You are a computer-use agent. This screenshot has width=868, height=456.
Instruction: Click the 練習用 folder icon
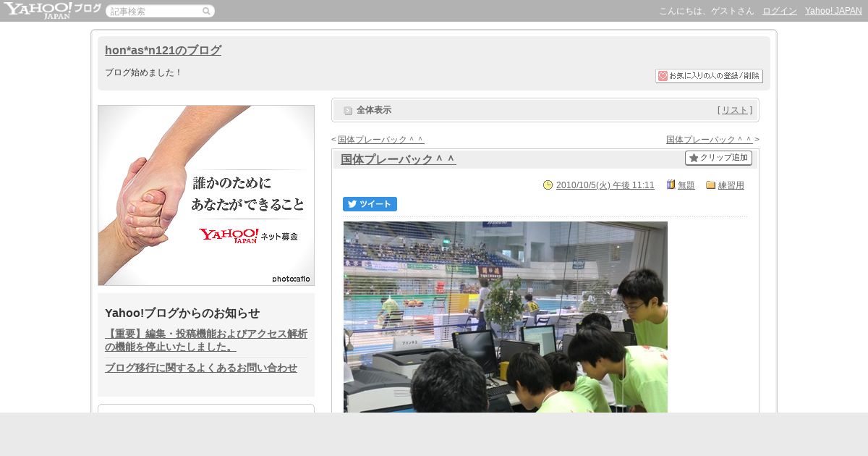coord(711,185)
